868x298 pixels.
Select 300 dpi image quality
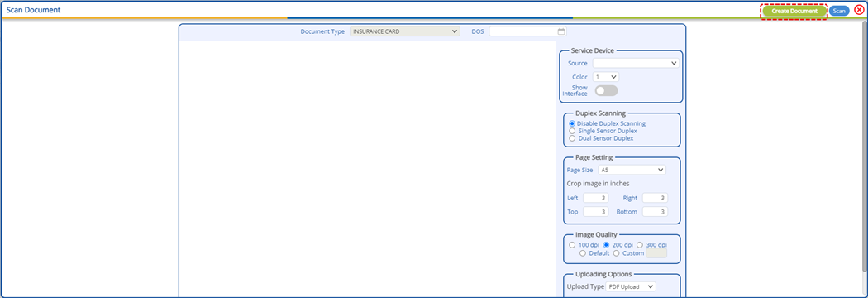pos(639,245)
